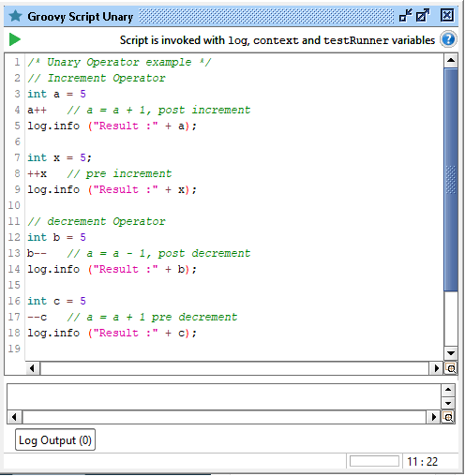465x476 pixels.
Task: Click the '++x' statement on line 8
Action: click(x=37, y=173)
